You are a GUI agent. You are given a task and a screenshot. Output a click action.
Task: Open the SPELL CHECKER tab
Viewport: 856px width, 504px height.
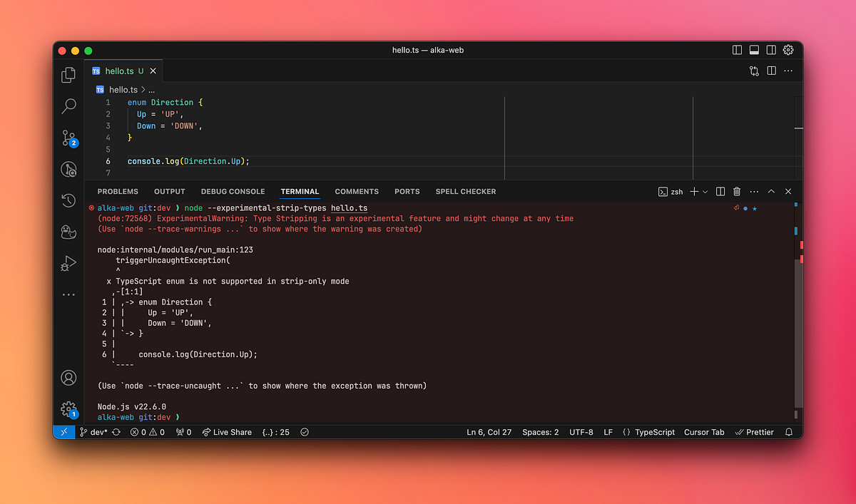click(465, 191)
